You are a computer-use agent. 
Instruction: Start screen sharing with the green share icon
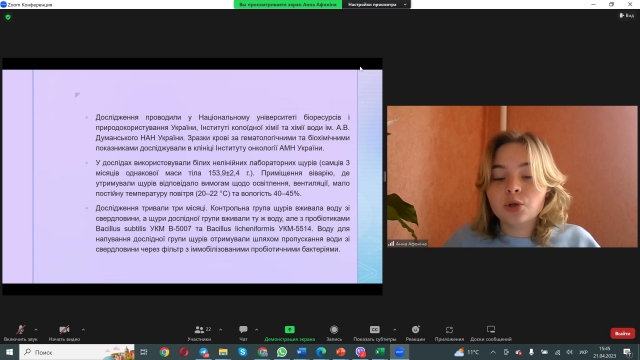coord(289,333)
